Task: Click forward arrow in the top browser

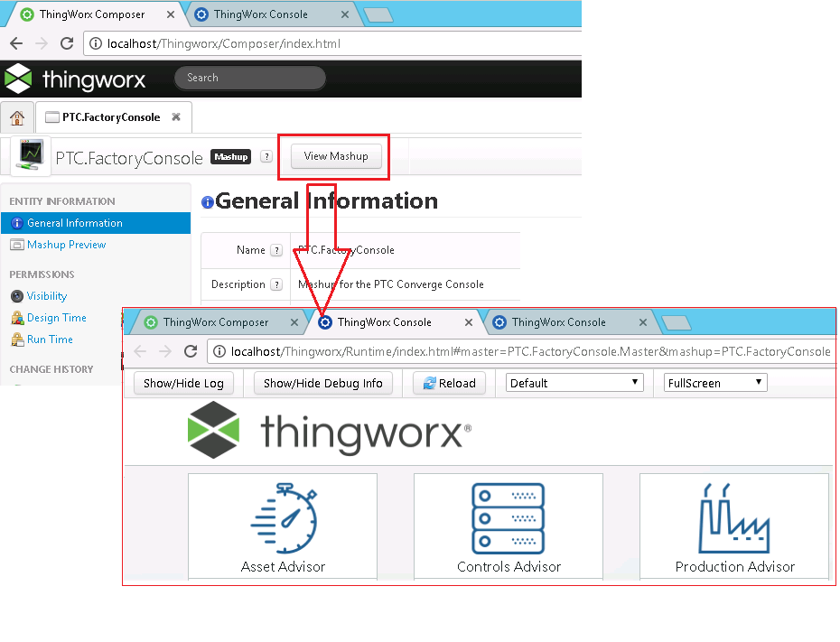Action: 42,43
